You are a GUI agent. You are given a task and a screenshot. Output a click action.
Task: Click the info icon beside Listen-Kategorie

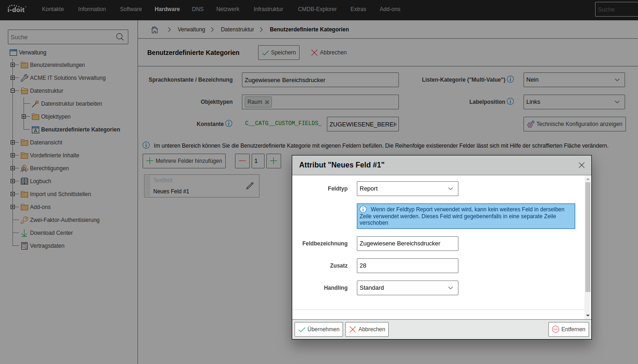point(511,79)
